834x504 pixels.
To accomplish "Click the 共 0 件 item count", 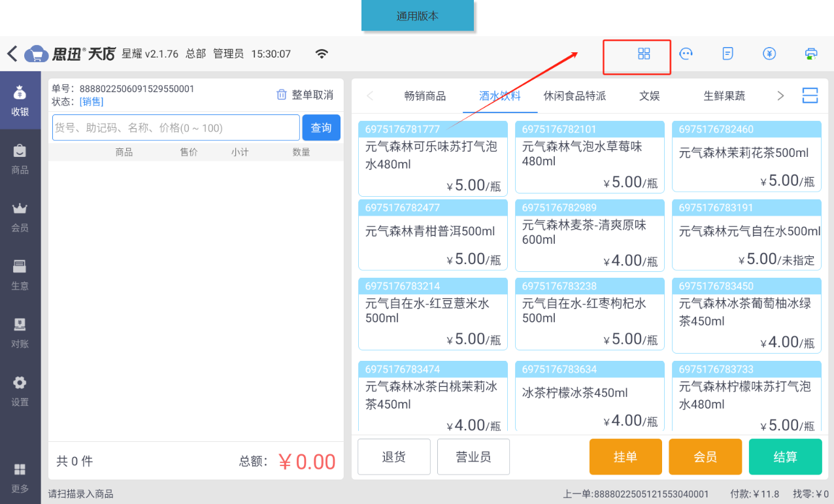I will pos(75,462).
